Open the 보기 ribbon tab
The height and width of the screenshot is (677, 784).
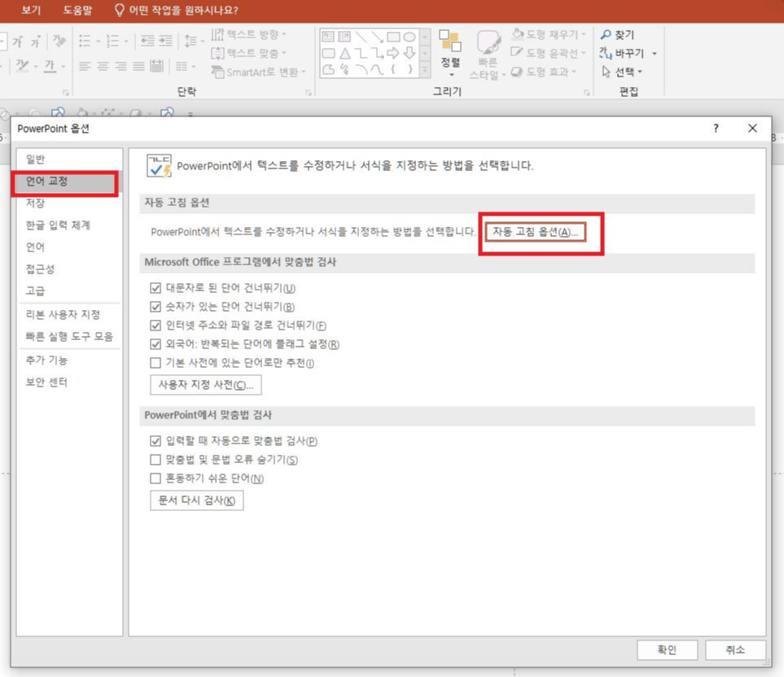pos(31,10)
